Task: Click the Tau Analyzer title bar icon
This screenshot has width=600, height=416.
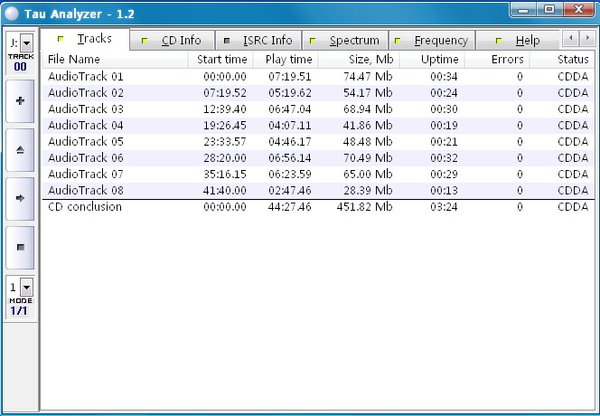Action: (x=12, y=14)
